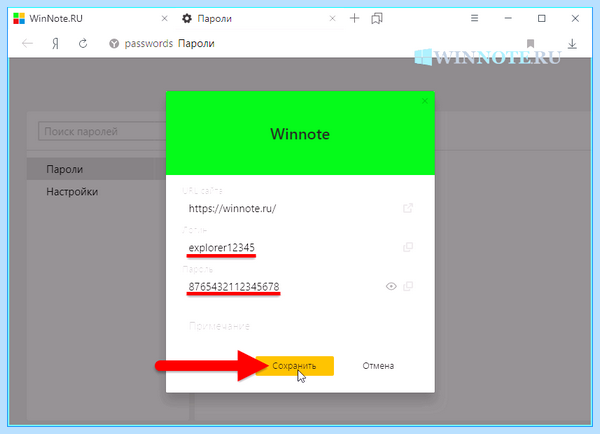Viewport: 600px width, 434px height.
Task: Click the Winnote dialog title
Action: pos(300,134)
